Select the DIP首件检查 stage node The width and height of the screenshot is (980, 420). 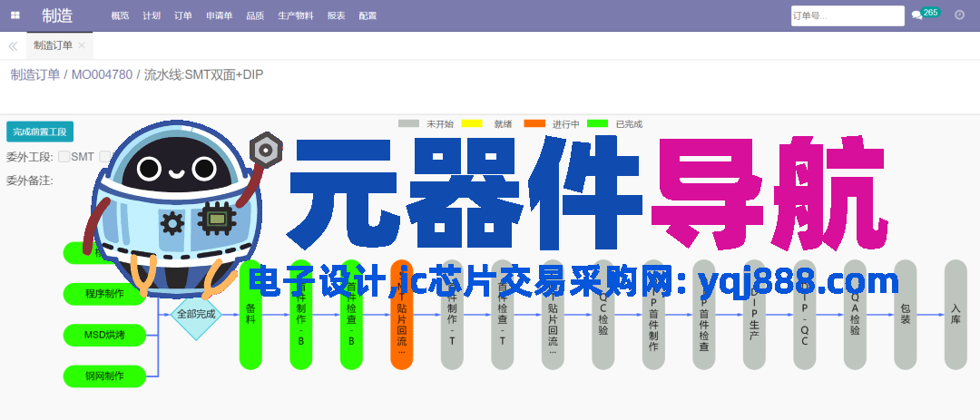click(704, 315)
